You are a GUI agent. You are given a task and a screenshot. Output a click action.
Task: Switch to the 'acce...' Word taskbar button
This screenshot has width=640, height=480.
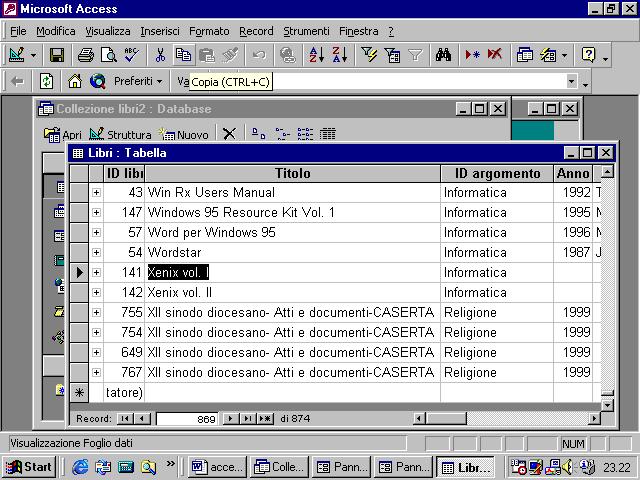217,467
